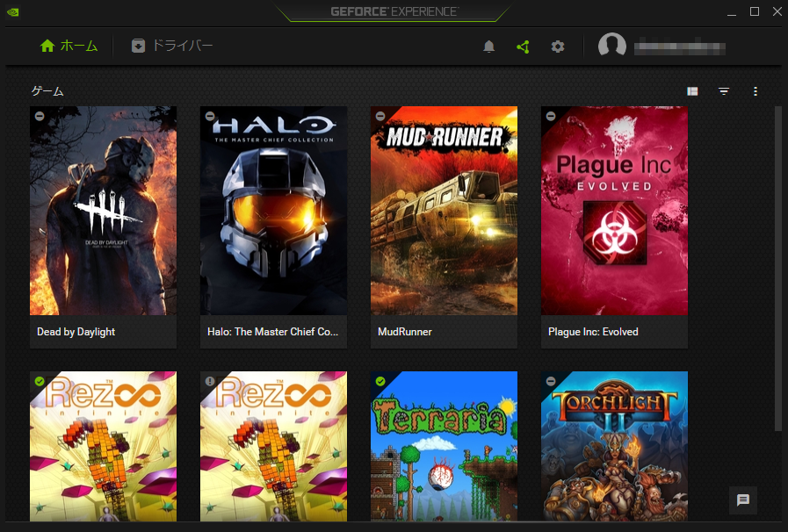Click the ゲーム section heading
Image resolution: width=788 pixels, height=532 pixels.
point(47,91)
